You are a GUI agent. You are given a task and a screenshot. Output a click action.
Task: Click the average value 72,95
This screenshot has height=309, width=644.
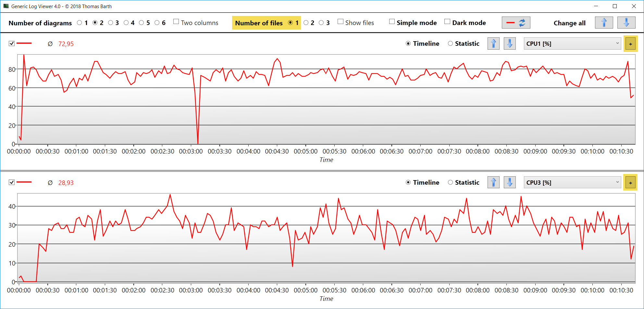(66, 44)
